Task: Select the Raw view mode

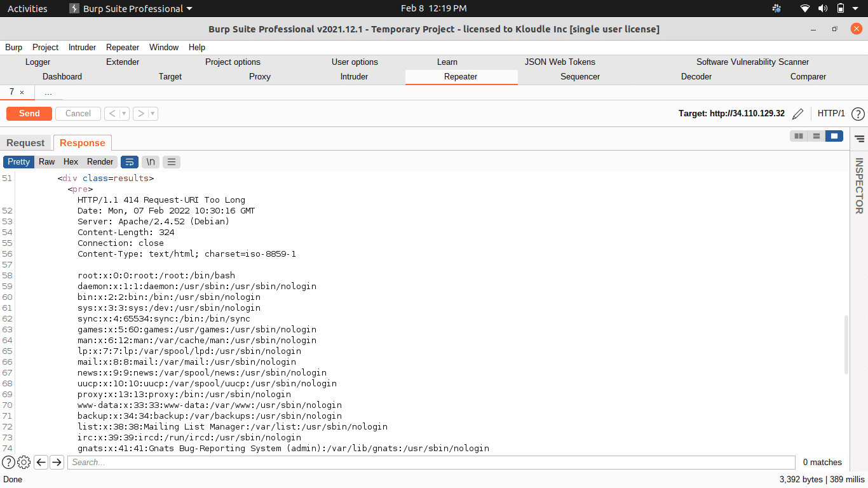Action: pos(47,162)
